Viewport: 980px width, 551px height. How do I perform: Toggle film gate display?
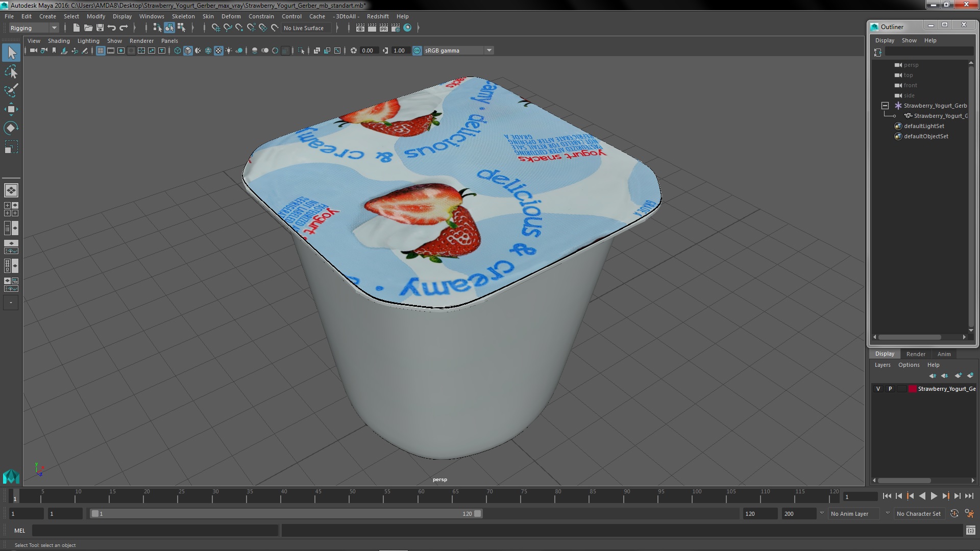coord(111,51)
